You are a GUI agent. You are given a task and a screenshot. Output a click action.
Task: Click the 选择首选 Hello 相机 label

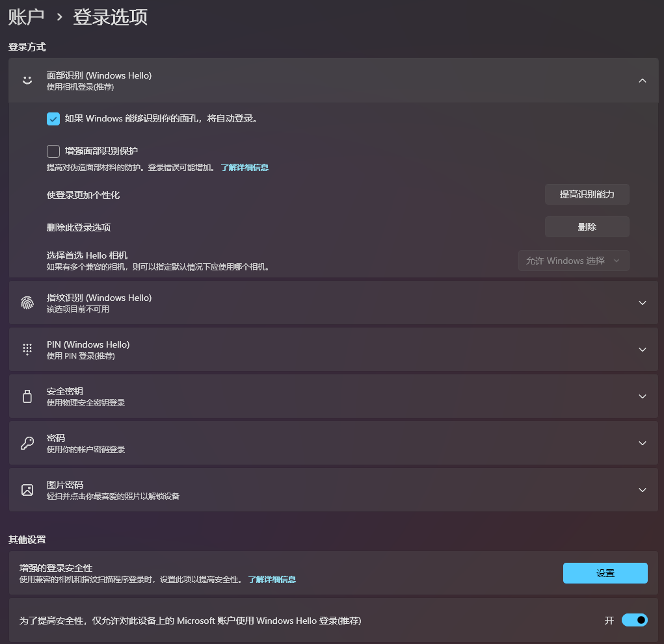point(86,255)
